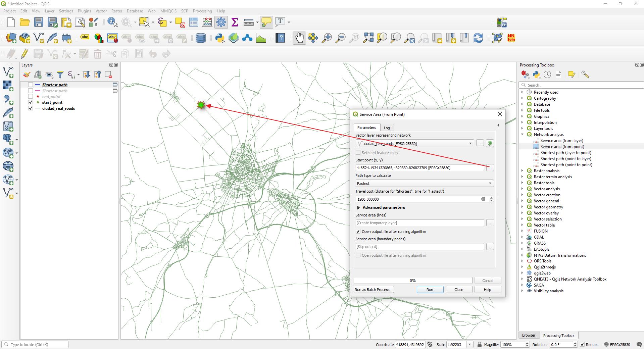This screenshot has width=644, height=349.
Task: Select the Pan Map tool
Action: (299, 38)
